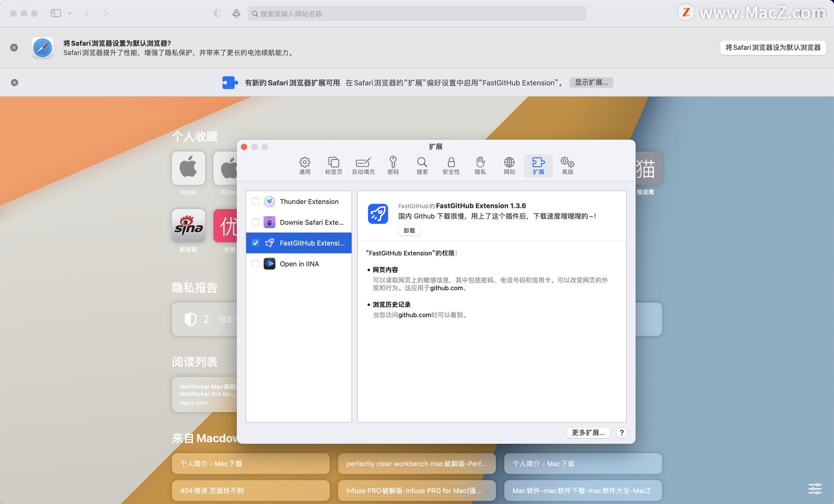The image size is (834, 504).
Task: Select the Open in IINA row label
Action: click(299, 264)
